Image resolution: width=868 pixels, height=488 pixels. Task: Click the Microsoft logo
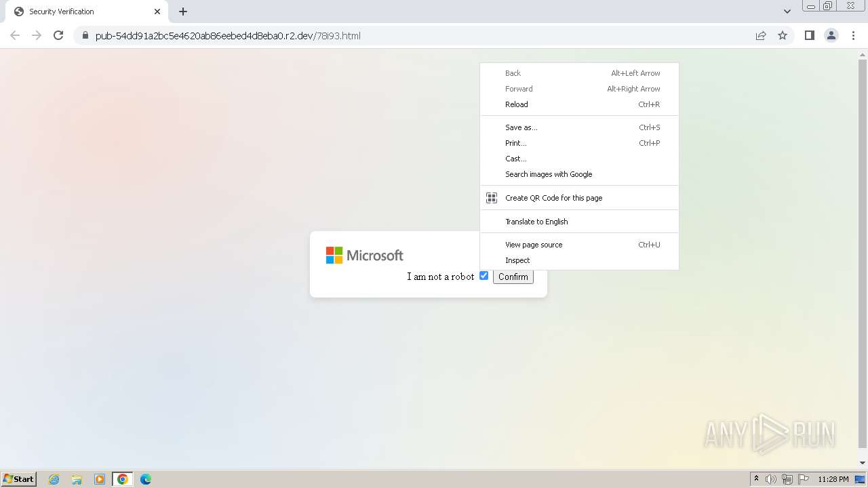coord(364,255)
